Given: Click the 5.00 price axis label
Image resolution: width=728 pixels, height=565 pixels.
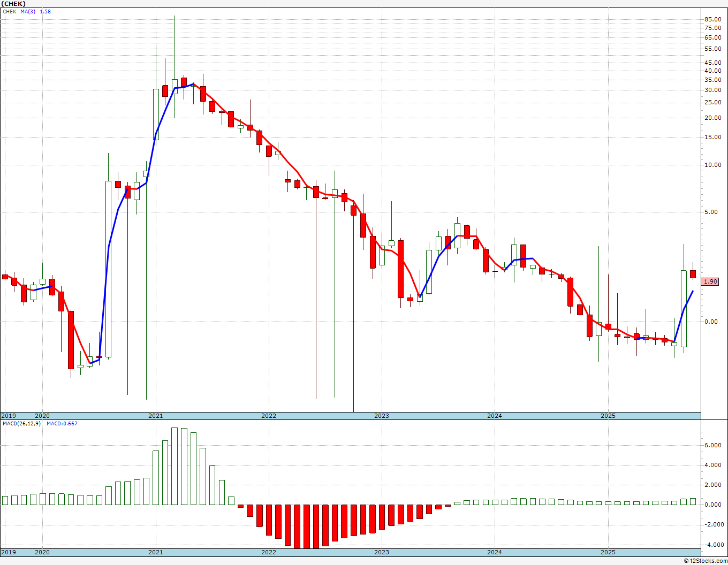Looking at the screenshot, I should 711,212.
